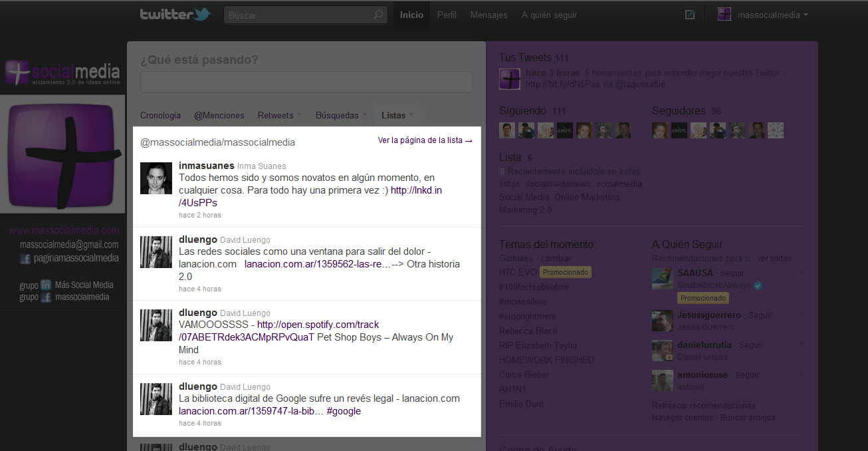Click into the ¿Qué está pasando? tweet box
The image size is (868, 451).
click(x=306, y=82)
